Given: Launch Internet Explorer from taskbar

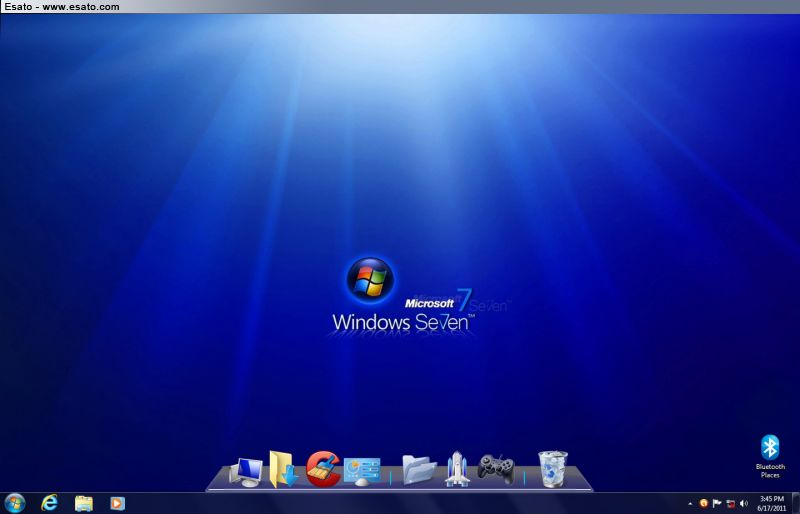Looking at the screenshot, I should 49,503.
